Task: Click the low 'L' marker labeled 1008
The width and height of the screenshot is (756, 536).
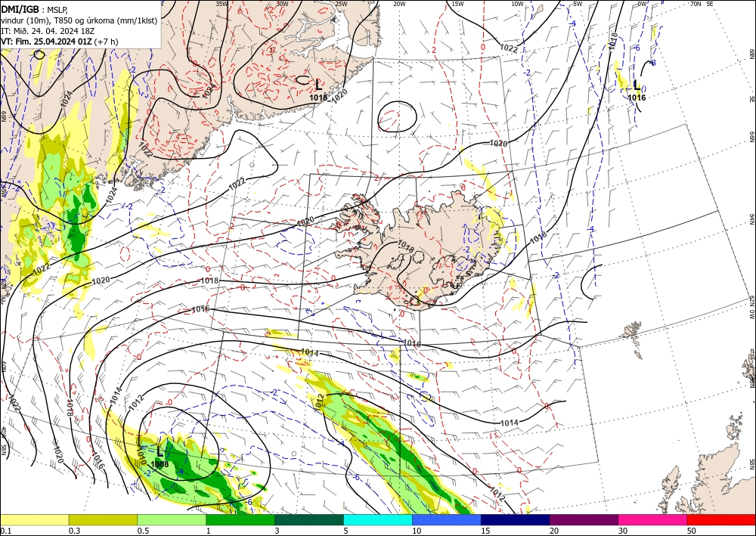Action: [x=160, y=451]
